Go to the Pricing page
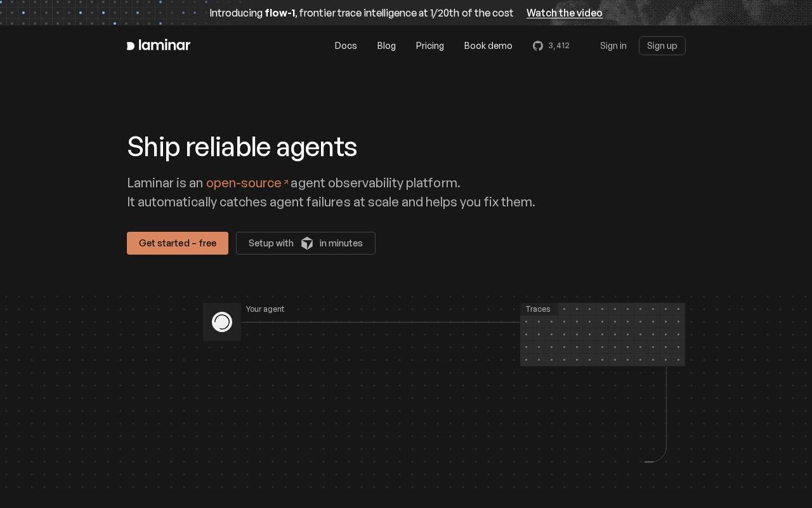Image resolution: width=812 pixels, height=508 pixels. pos(430,46)
